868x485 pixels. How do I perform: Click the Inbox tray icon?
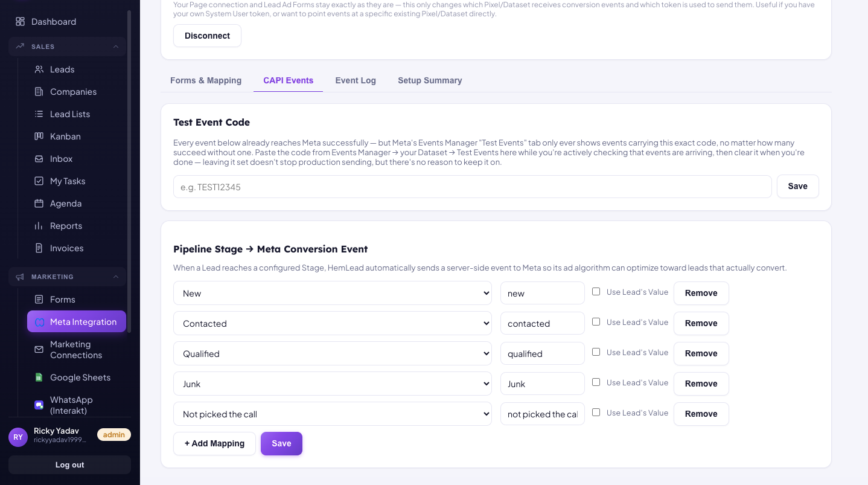tap(39, 159)
